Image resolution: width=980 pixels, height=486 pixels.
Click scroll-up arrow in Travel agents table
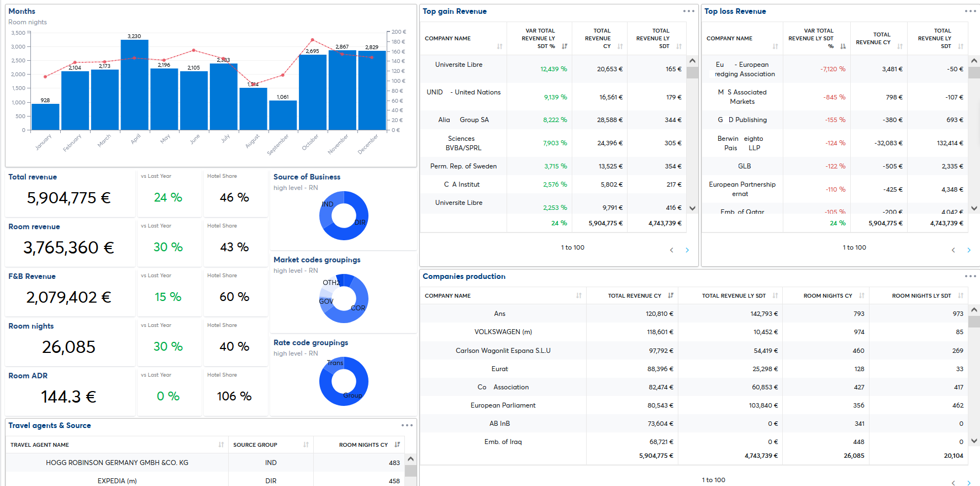pyautogui.click(x=410, y=459)
